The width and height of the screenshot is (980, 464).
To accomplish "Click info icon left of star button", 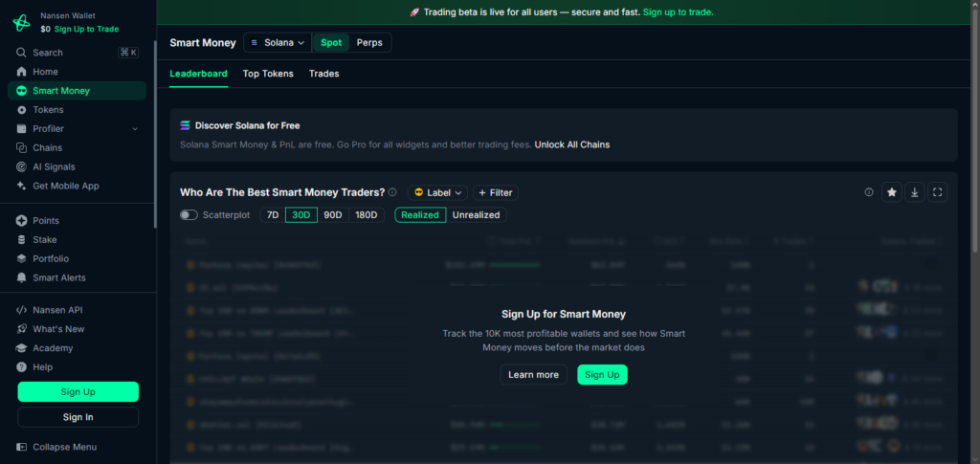I will click(869, 192).
